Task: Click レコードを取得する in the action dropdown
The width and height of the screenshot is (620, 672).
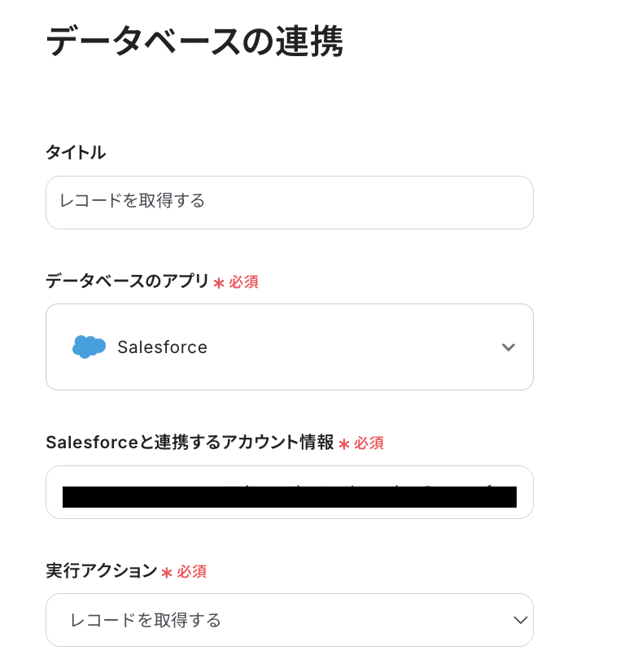Action: [146, 621]
